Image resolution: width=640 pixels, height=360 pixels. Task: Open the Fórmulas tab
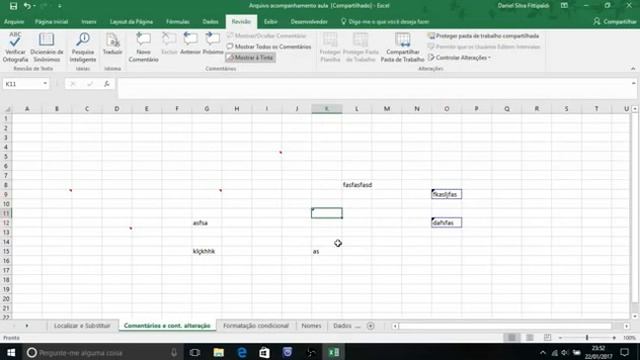tap(178, 22)
